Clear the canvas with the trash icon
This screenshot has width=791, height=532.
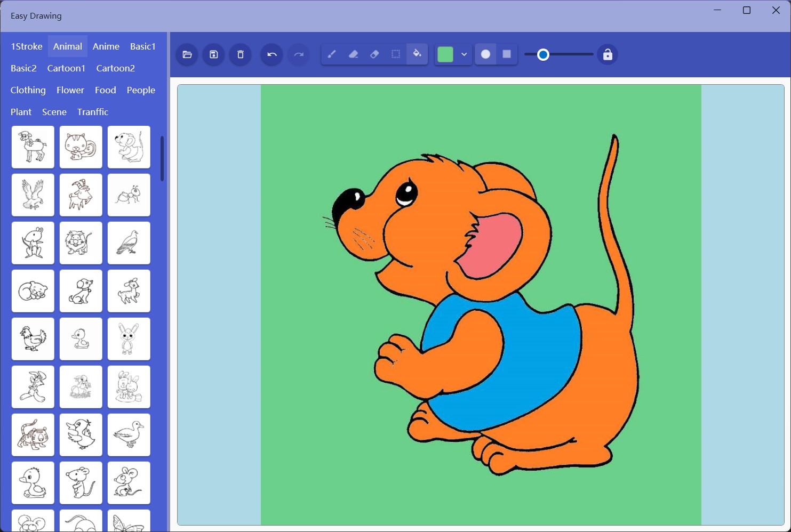coord(240,54)
